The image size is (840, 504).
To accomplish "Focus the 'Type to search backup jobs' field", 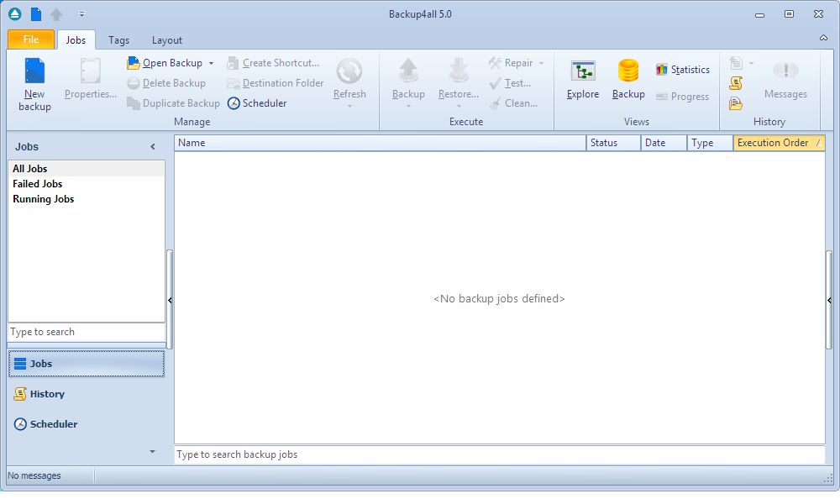I will coord(499,454).
